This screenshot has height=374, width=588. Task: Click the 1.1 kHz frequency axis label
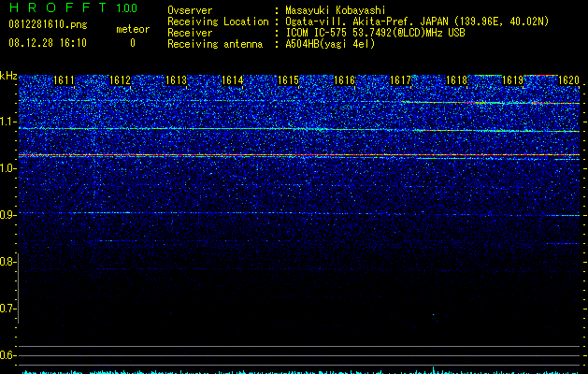point(7,122)
